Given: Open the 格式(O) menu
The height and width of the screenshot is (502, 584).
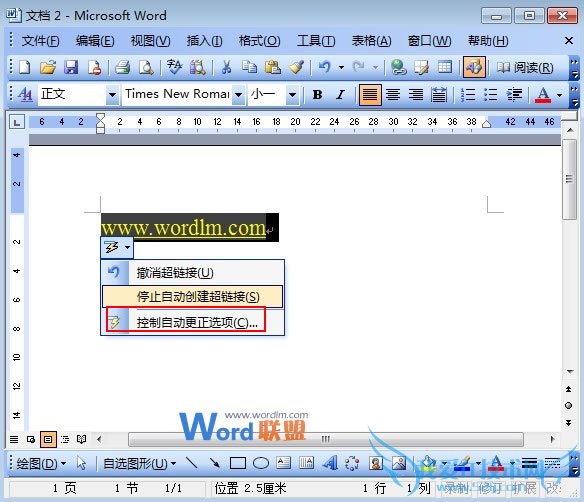Looking at the screenshot, I should point(259,41).
